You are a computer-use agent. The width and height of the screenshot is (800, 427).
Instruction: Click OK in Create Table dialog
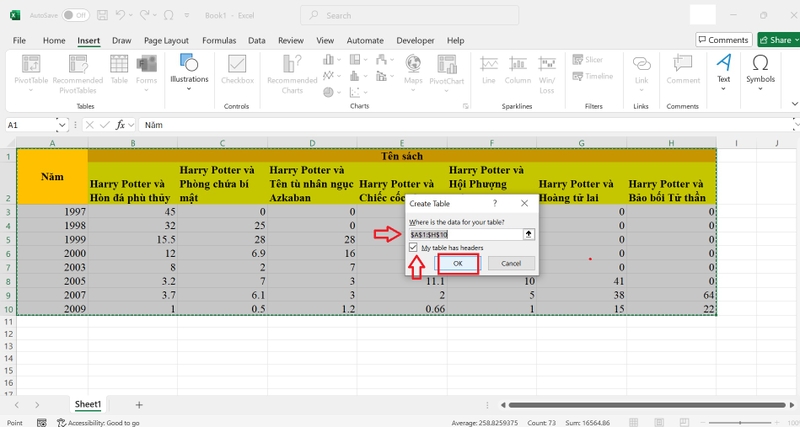458,263
